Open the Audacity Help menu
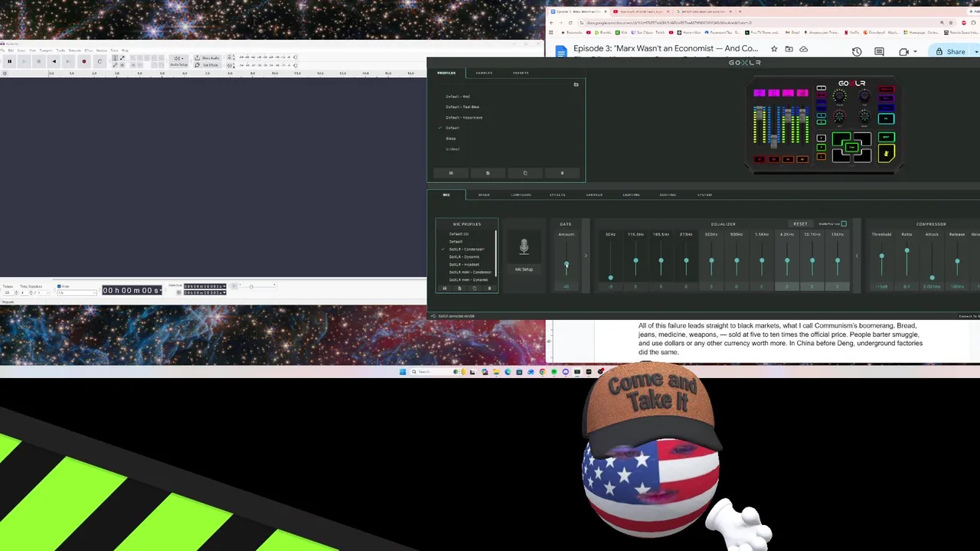This screenshot has width=980, height=551. click(x=125, y=51)
